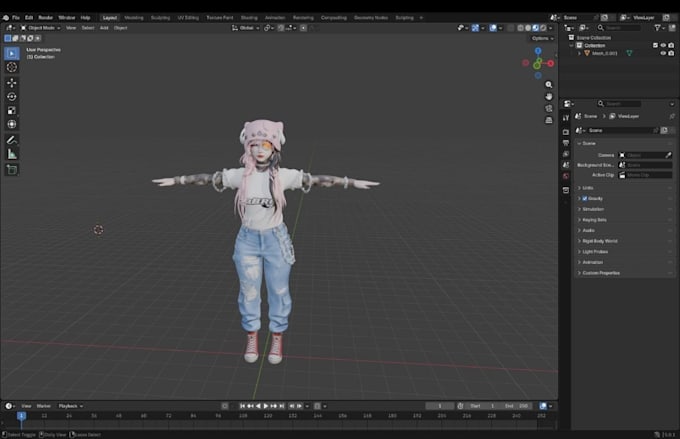Image resolution: width=680 pixels, height=439 pixels.
Task: Select the Rotate tool
Action: coord(12,96)
